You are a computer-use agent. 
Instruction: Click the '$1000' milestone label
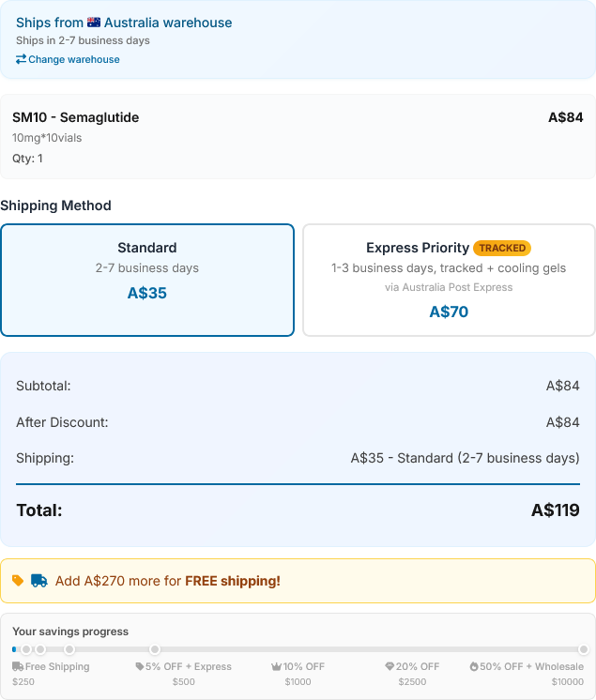[298, 681]
